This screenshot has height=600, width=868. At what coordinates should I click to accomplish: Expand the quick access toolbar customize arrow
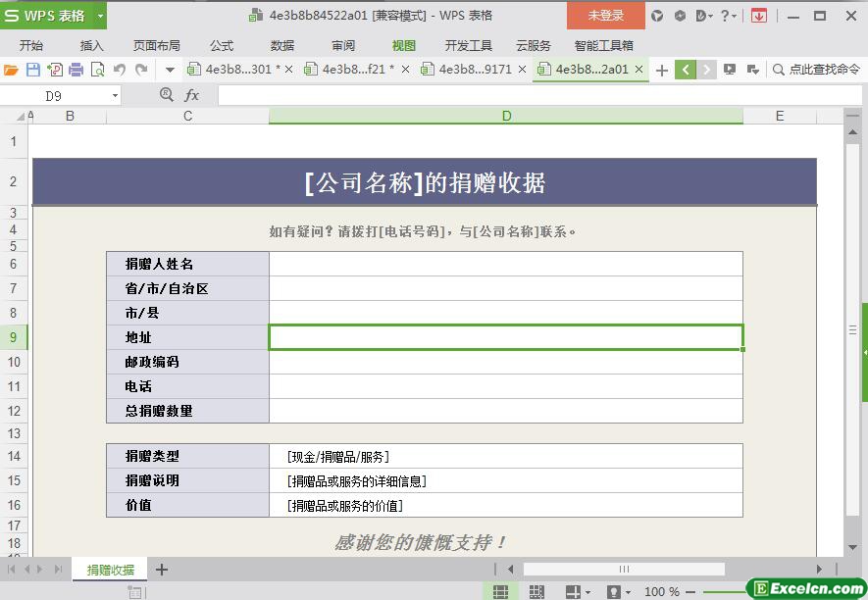point(170,70)
